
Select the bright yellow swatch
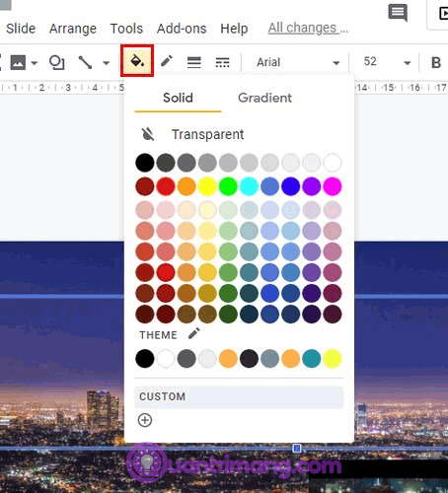click(207, 186)
